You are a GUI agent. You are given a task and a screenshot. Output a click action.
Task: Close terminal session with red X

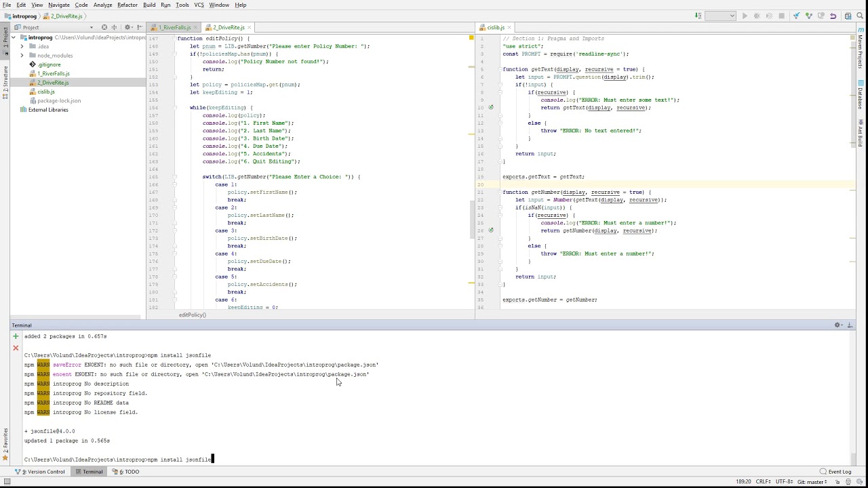pyautogui.click(x=16, y=348)
